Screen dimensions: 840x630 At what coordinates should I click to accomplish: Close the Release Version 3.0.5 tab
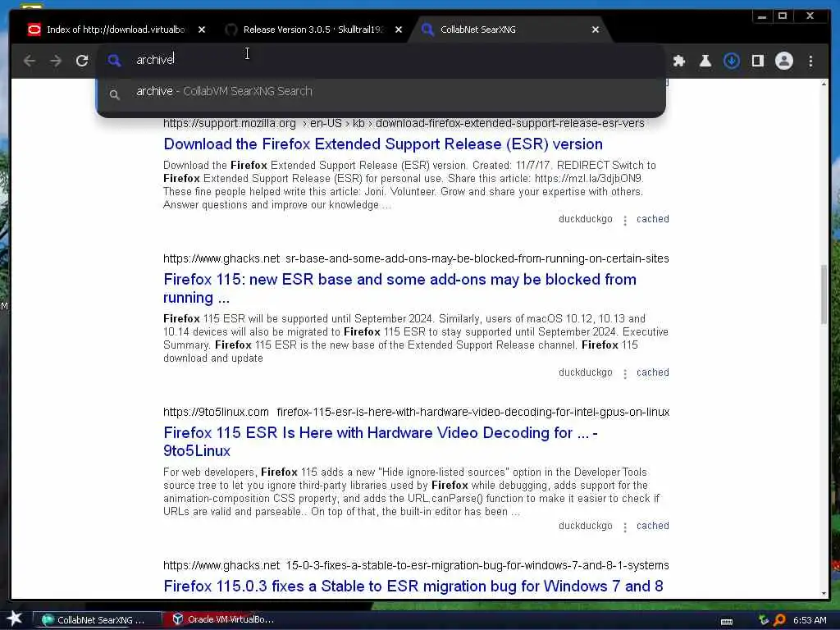(x=398, y=30)
